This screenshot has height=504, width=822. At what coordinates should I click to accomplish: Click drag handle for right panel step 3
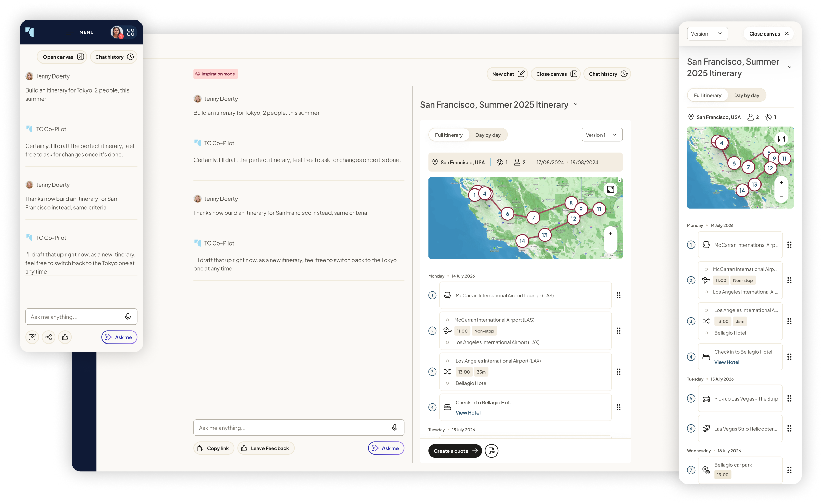tap(789, 321)
